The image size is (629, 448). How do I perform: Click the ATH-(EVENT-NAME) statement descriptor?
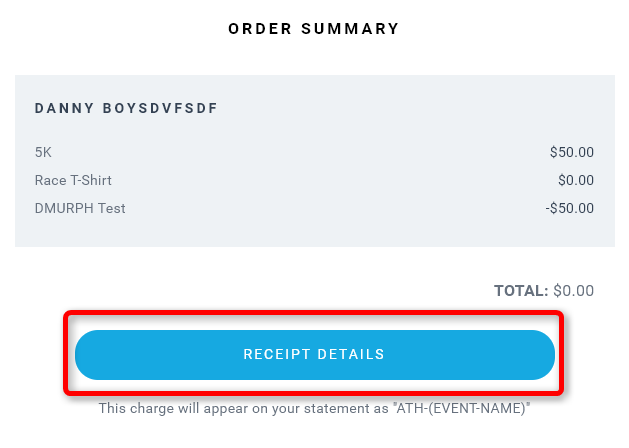coord(461,408)
